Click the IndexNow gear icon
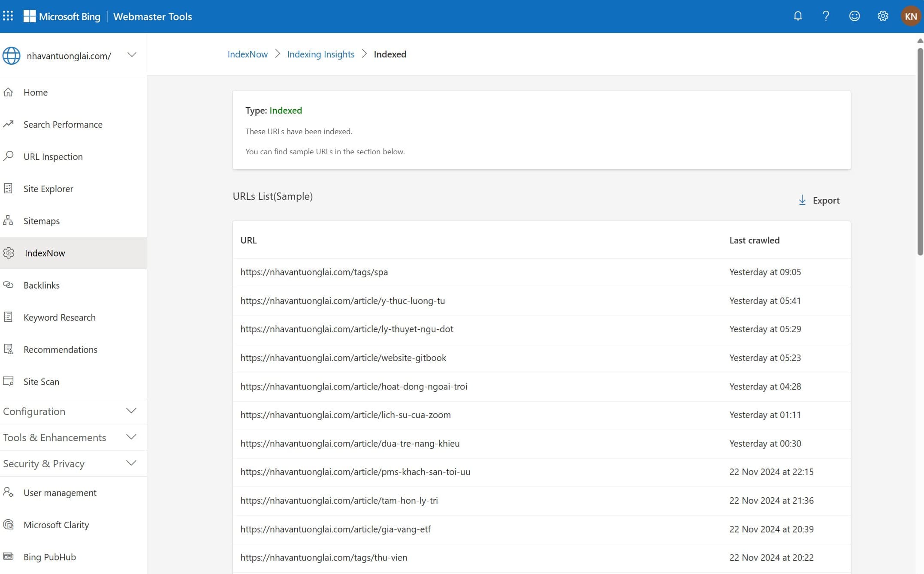Viewport: 924px width, 574px height. point(9,253)
